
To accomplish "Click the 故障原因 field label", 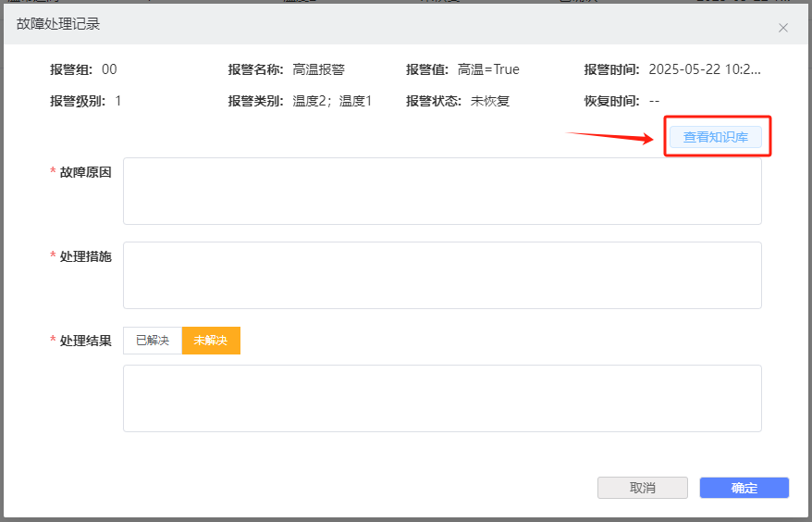I will pos(85,172).
